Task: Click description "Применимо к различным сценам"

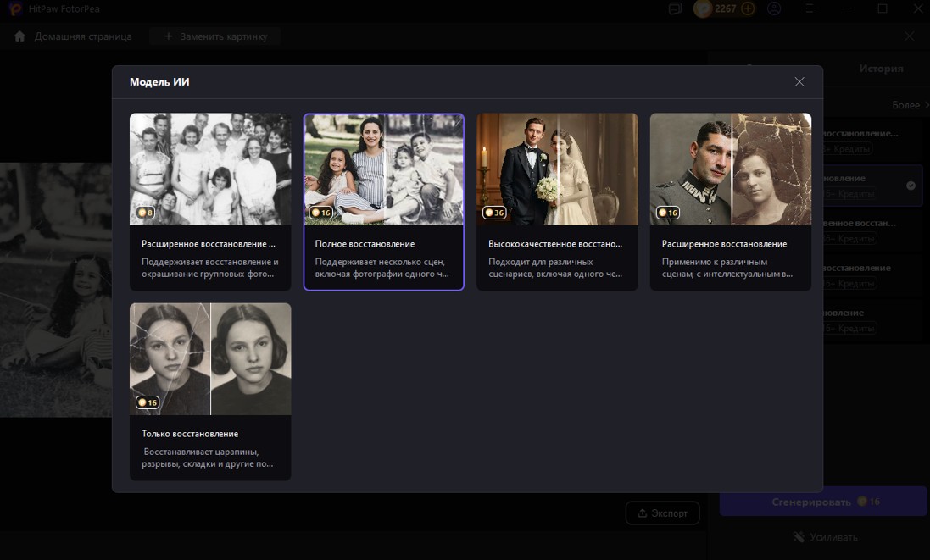Action: click(x=727, y=268)
